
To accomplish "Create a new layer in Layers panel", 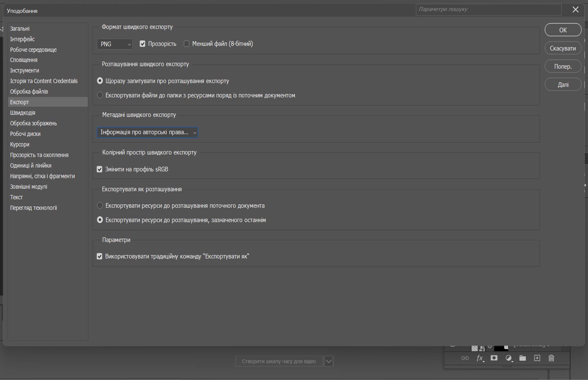I will point(537,358).
